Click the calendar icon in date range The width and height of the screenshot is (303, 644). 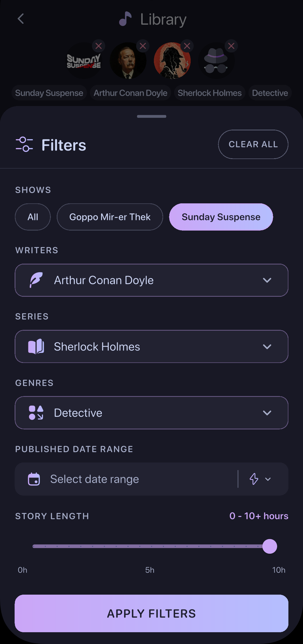click(34, 479)
